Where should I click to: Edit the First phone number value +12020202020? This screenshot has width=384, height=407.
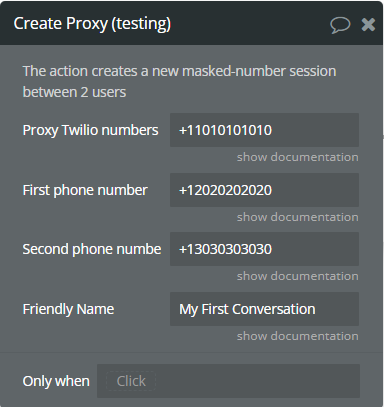264,190
